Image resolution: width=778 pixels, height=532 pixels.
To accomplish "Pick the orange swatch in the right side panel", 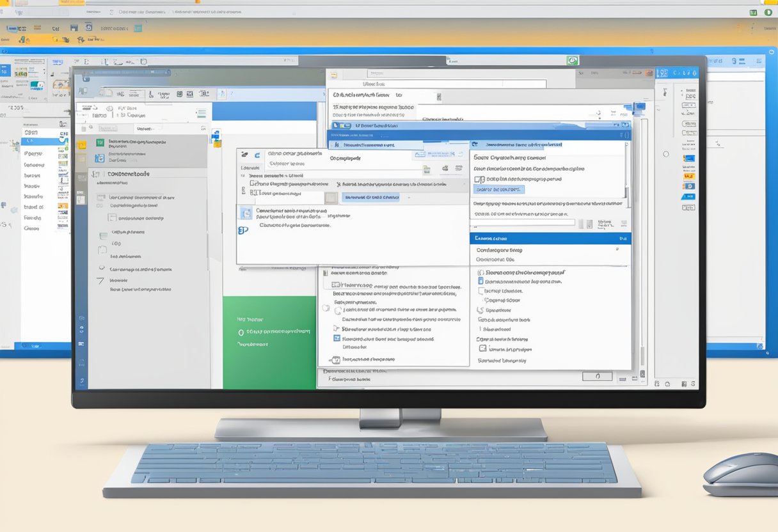I will (x=688, y=172).
